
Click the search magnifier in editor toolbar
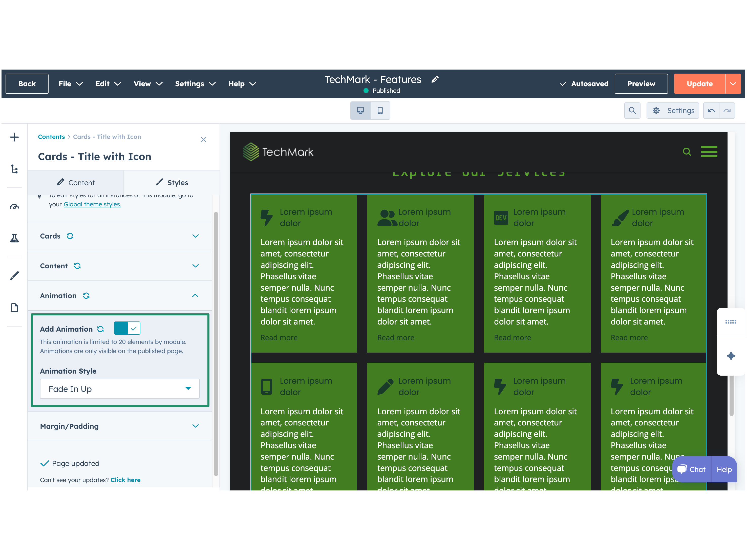coord(632,111)
